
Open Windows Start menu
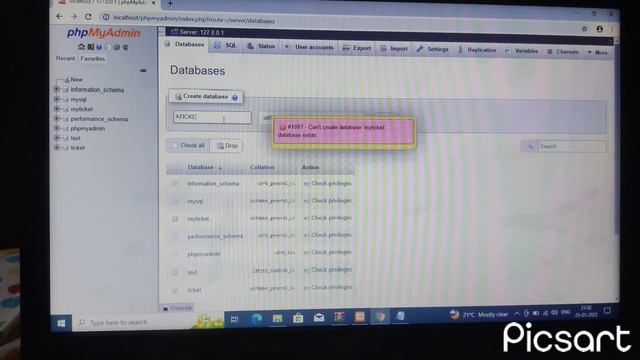(61, 323)
